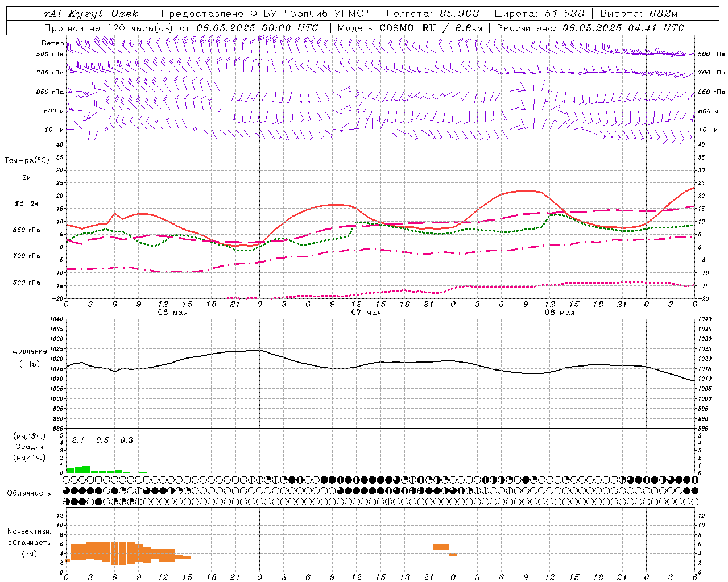Click the precipitation value 0.3
The height and width of the screenshot is (582, 728).
[126, 440]
